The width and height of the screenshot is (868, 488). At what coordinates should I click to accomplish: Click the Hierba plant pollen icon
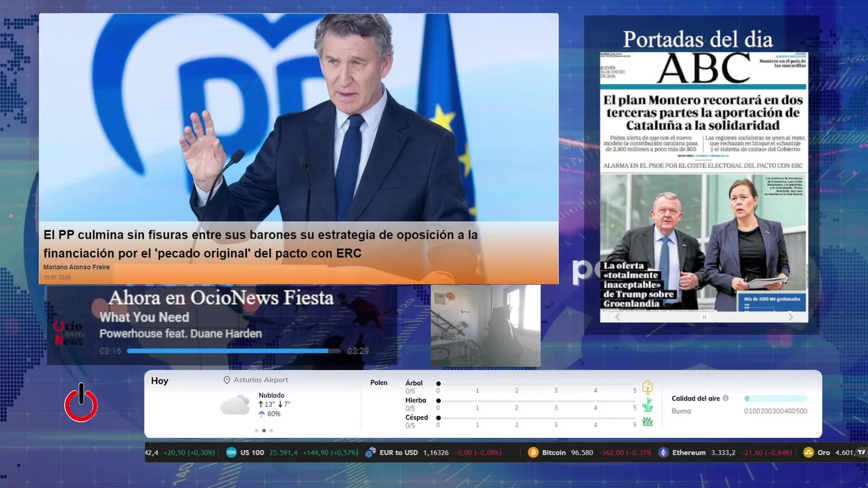648,405
